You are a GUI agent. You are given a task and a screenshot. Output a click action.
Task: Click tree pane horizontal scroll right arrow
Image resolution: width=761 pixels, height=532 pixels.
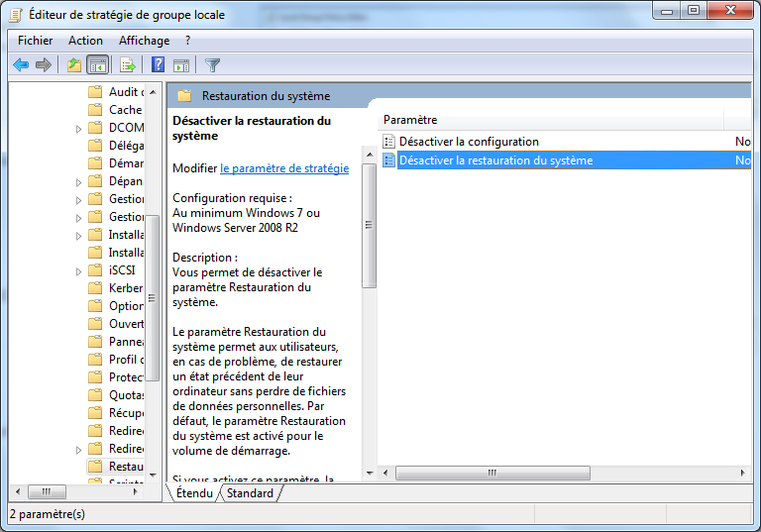135,492
